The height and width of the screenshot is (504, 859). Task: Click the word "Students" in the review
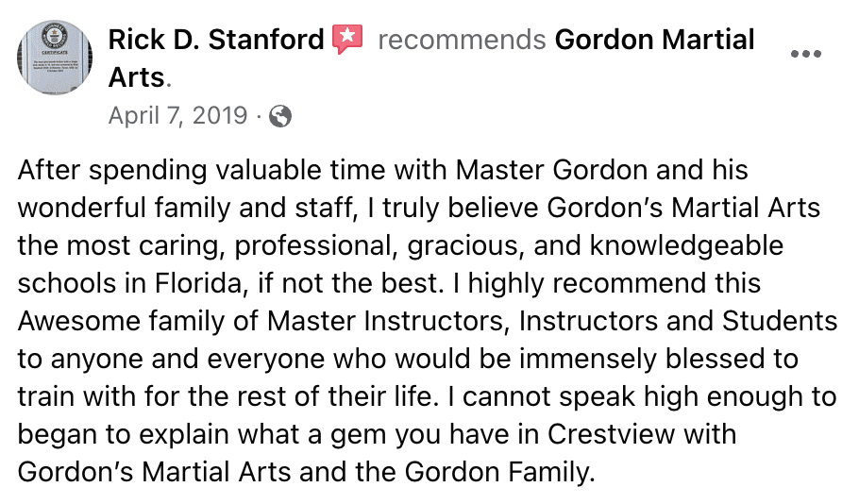click(x=780, y=321)
